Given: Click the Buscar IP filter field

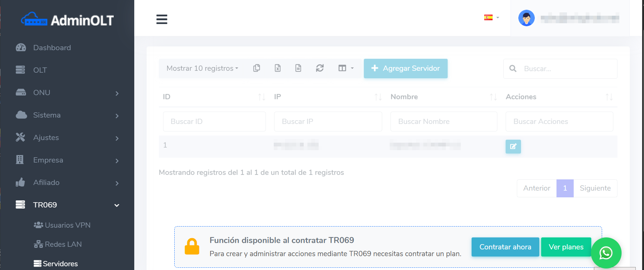Looking at the screenshot, I should coord(328,122).
